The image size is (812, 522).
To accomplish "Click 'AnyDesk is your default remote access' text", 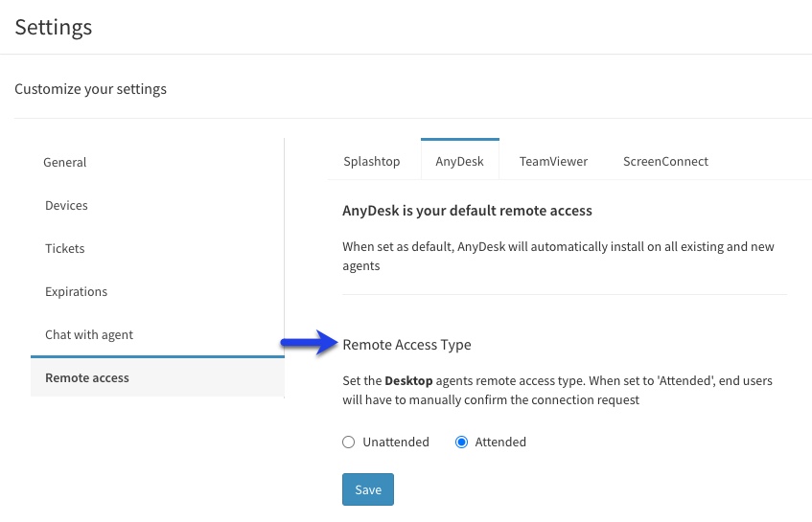I will click(x=467, y=211).
